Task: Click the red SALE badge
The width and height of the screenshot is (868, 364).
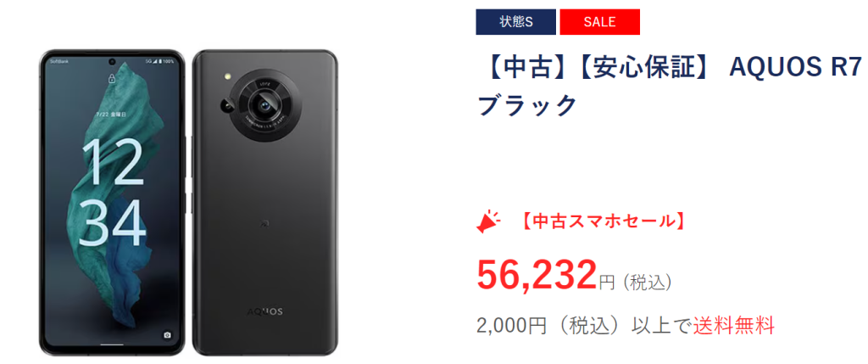Action: (599, 22)
